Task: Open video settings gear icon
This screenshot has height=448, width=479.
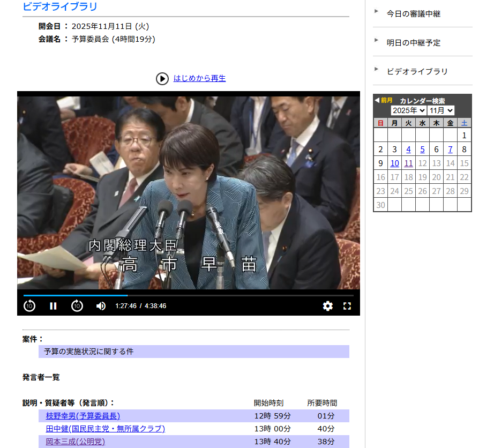Action: (328, 306)
